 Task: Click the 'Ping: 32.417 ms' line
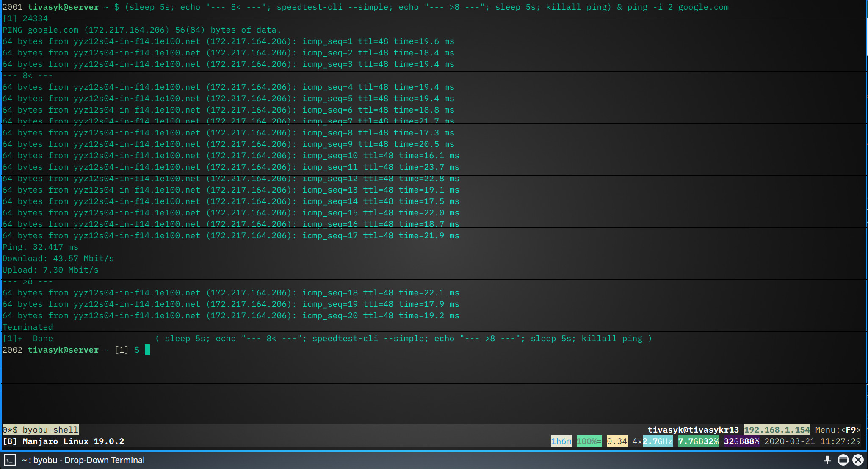[40, 247]
